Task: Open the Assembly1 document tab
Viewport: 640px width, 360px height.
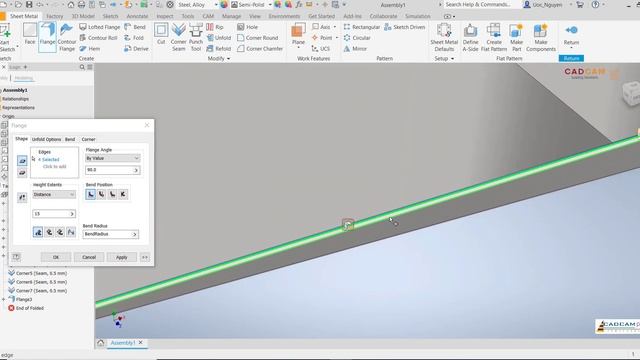Action: [123, 343]
